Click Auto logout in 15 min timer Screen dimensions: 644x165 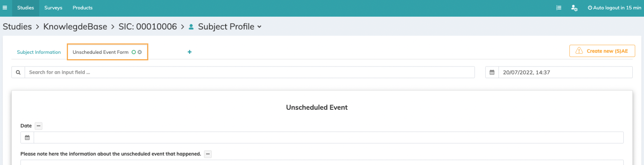615,8
